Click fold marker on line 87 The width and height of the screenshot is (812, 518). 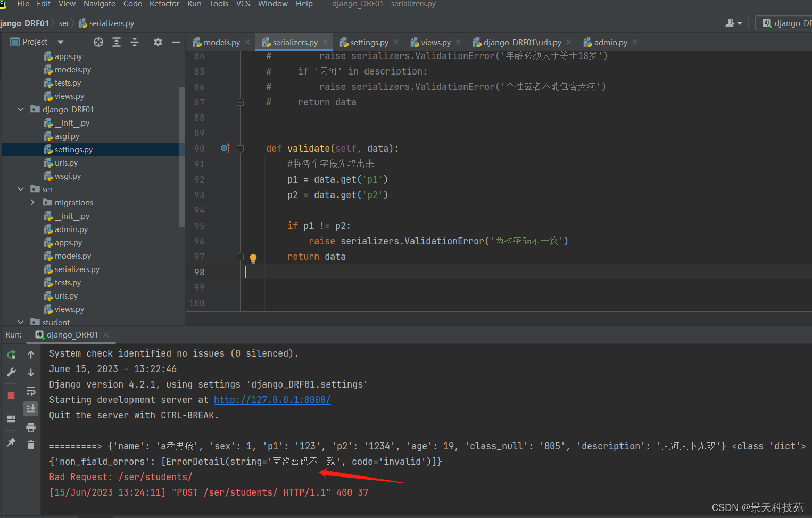tap(240, 102)
